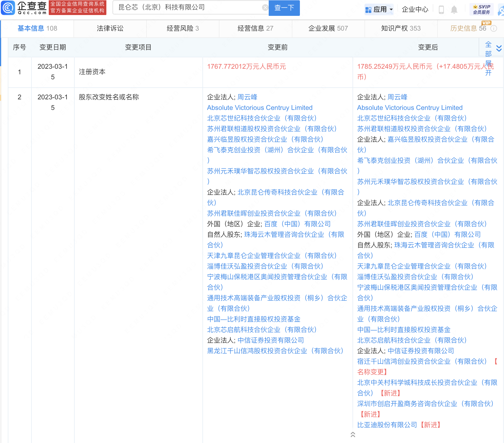Switch to 法律诉讼 tab
The image size is (504, 443).
tap(110, 28)
